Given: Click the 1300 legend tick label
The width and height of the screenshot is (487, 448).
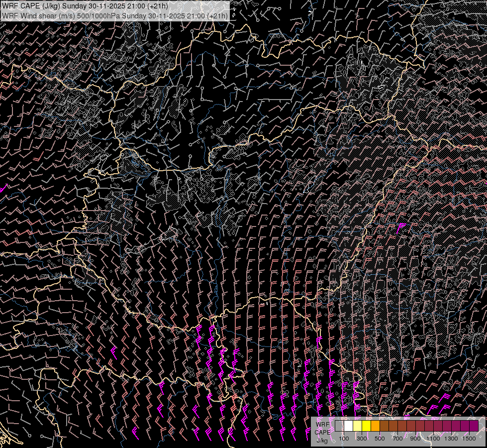Looking at the screenshot, I should coord(451,439).
